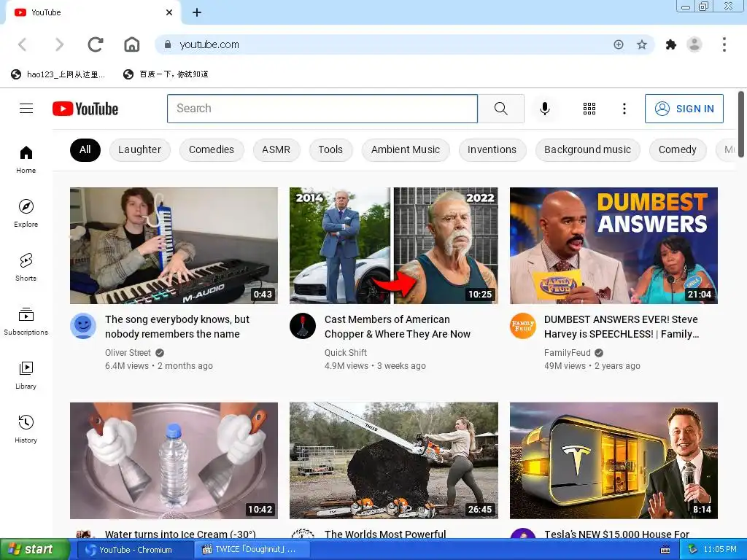Open Quick Shift channel avatar
Viewport: 747px width, 560px height.
303,326
